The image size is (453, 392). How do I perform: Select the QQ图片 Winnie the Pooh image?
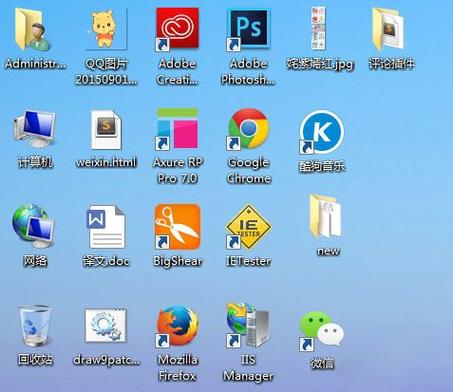coord(107,29)
